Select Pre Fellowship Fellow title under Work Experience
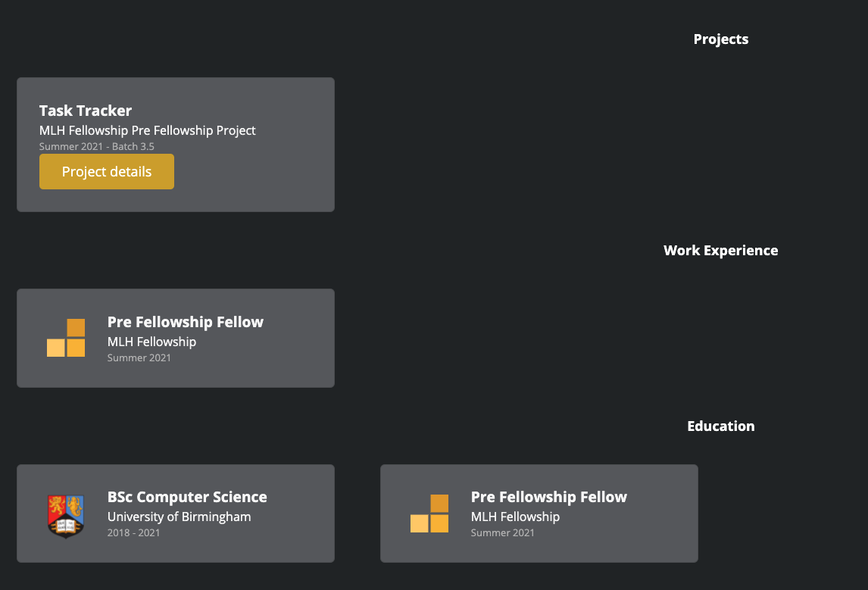This screenshot has width=868, height=590. [186, 322]
